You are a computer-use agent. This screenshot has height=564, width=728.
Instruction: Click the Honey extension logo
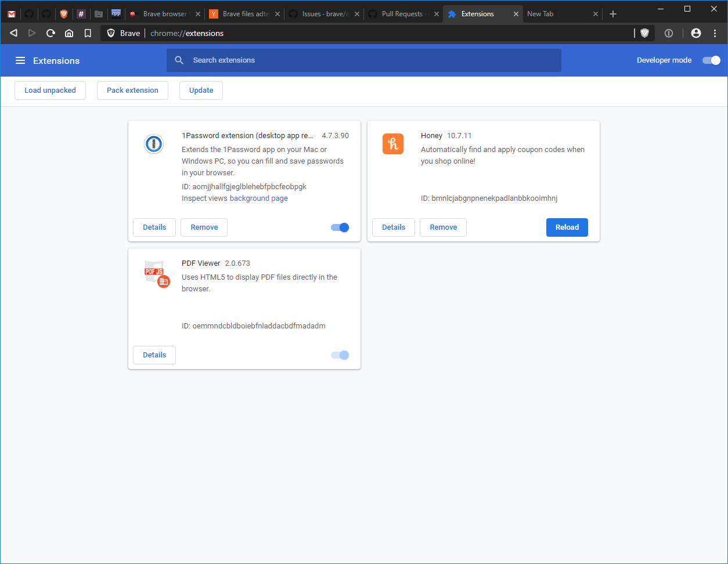click(393, 144)
